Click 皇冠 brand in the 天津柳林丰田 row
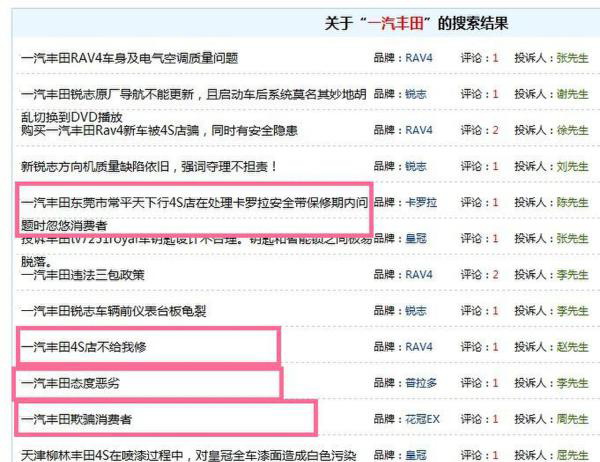The height and width of the screenshot is (462, 600). (416, 455)
